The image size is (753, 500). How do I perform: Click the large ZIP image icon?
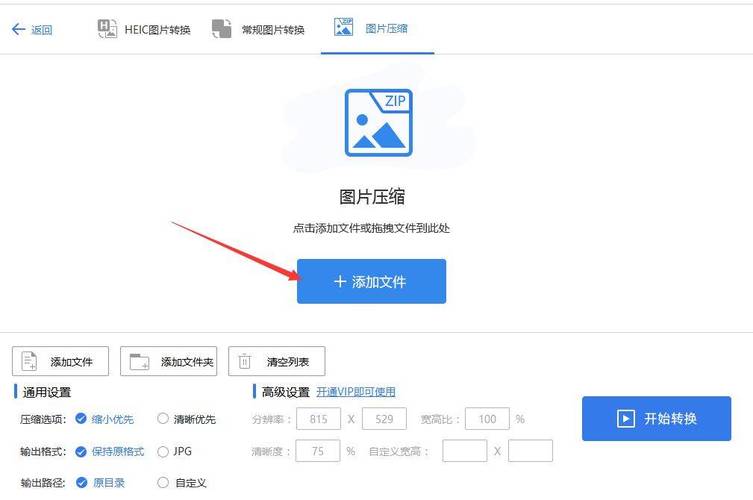click(x=378, y=122)
